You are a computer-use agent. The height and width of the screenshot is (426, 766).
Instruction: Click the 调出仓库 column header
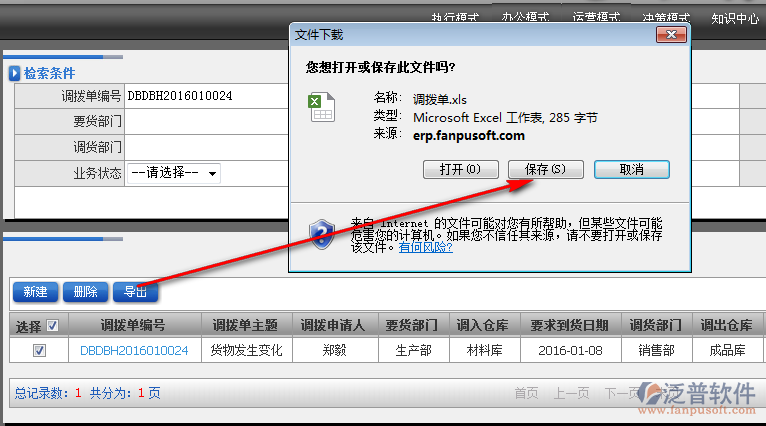pos(727,325)
